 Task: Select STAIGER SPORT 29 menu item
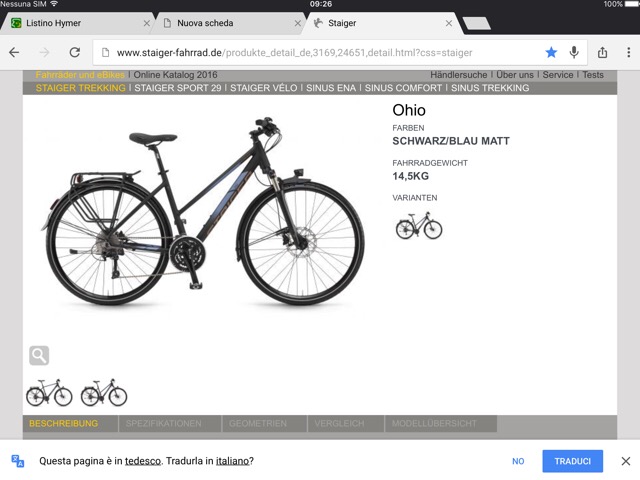(x=178, y=88)
